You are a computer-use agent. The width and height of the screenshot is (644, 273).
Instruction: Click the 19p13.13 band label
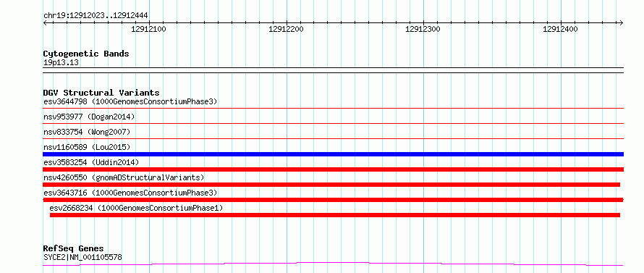61,63
